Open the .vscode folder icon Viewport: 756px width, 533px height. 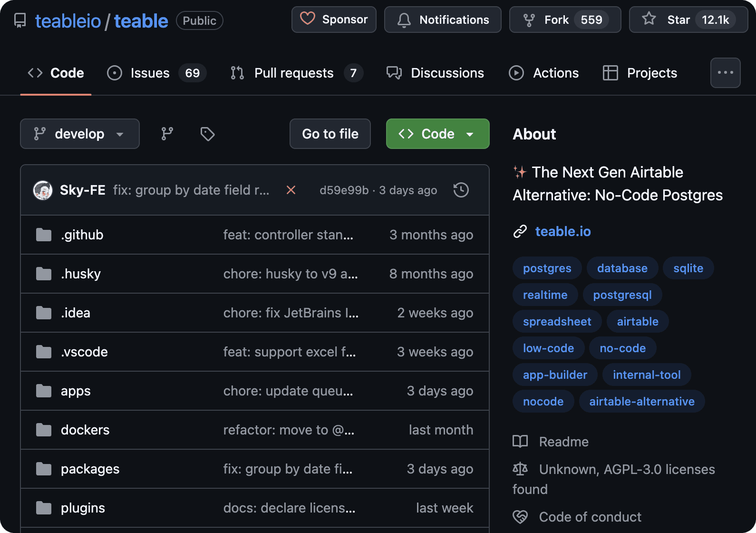pyautogui.click(x=44, y=352)
